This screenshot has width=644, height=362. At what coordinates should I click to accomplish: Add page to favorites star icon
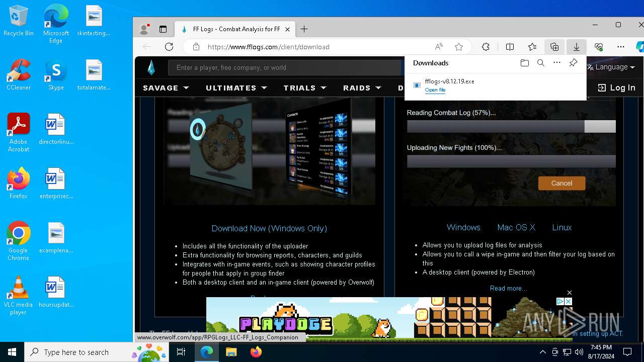pos(459,47)
